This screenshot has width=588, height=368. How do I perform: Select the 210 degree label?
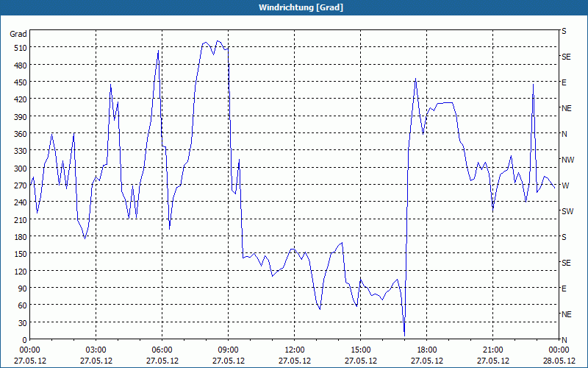21,220
